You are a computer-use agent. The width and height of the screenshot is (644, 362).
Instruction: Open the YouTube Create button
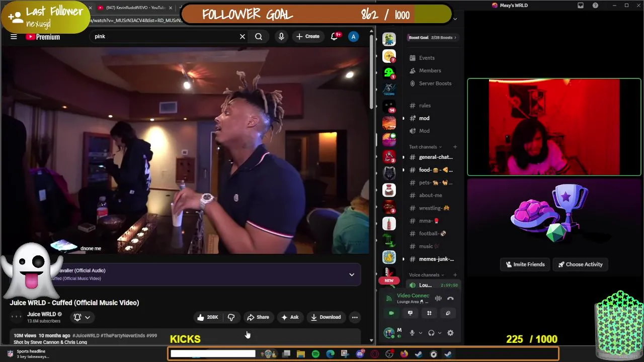coord(308,37)
